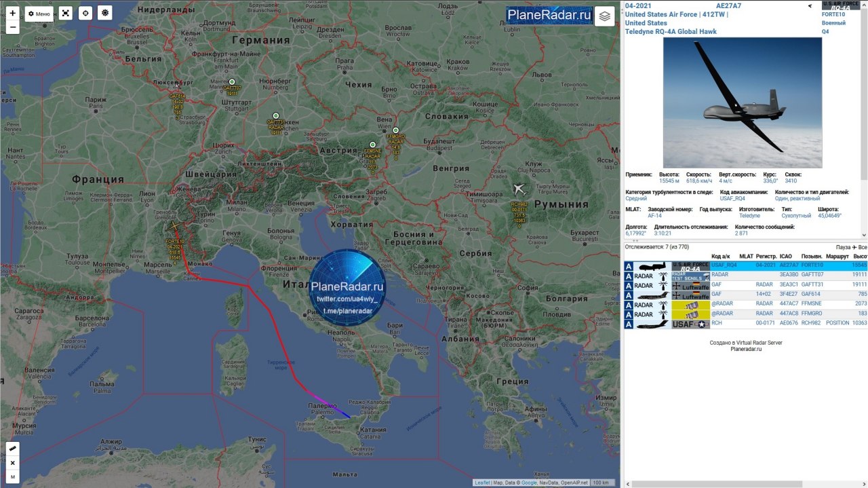
Task: Click the yellow operator flag in the FFMSNE row
Action: [x=690, y=305]
